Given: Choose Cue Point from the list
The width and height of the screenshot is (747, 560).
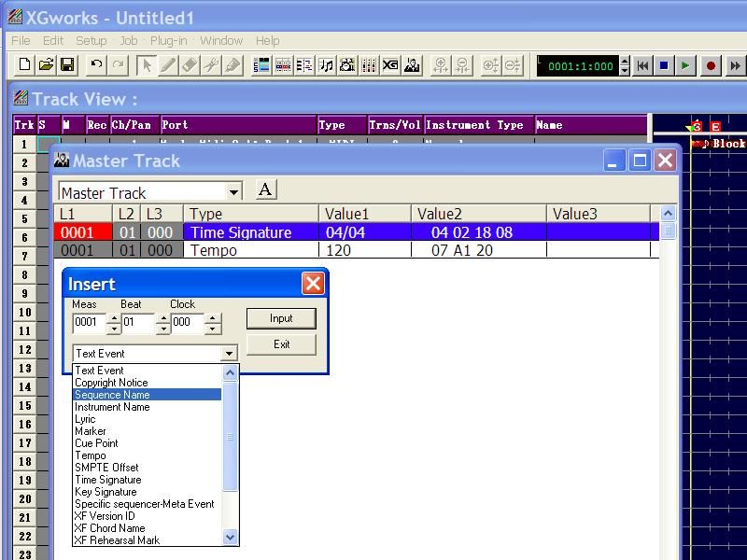Looking at the screenshot, I should click(x=148, y=443).
